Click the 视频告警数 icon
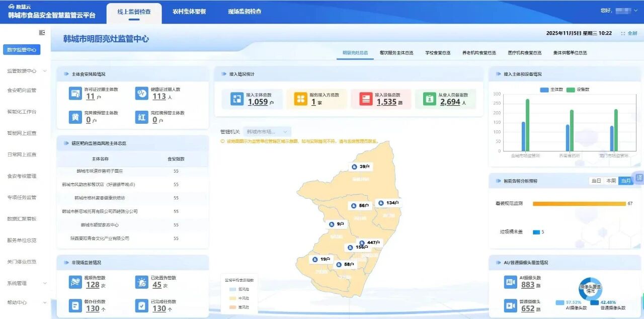 coord(75,282)
